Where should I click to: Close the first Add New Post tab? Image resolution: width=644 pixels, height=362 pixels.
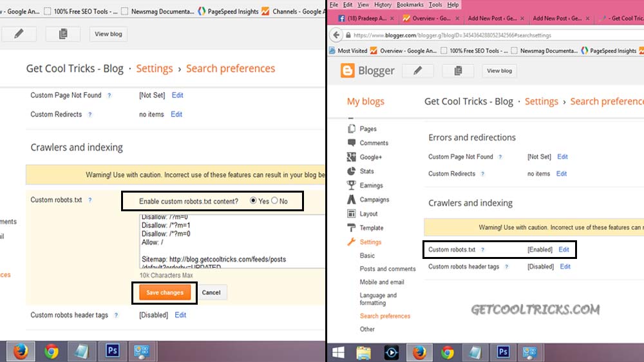[522, 19]
